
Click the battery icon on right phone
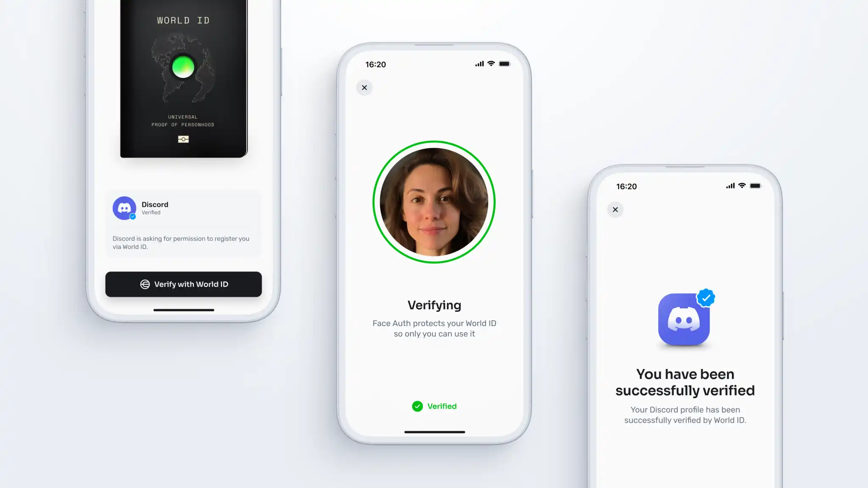click(755, 186)
